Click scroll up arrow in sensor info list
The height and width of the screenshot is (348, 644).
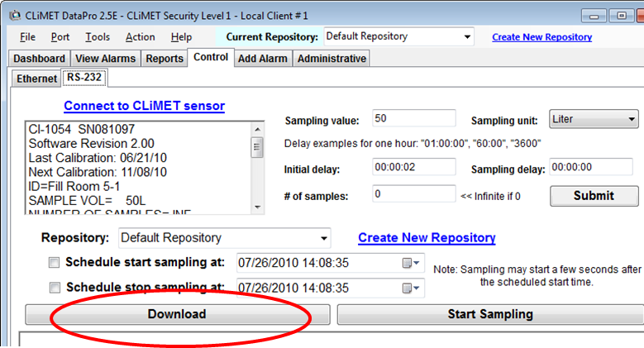click(258, 129)
